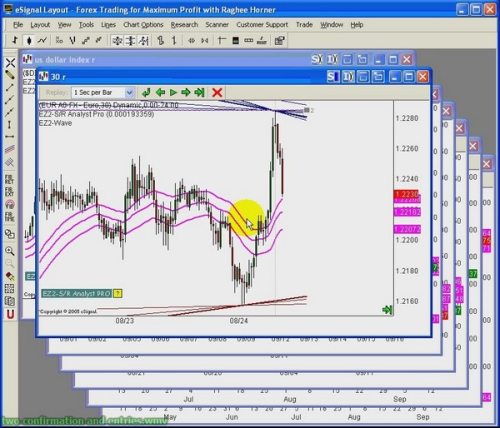Select the Fibonacci circle tool
Screen dimensions: 500x428
[x=10, y=204]
